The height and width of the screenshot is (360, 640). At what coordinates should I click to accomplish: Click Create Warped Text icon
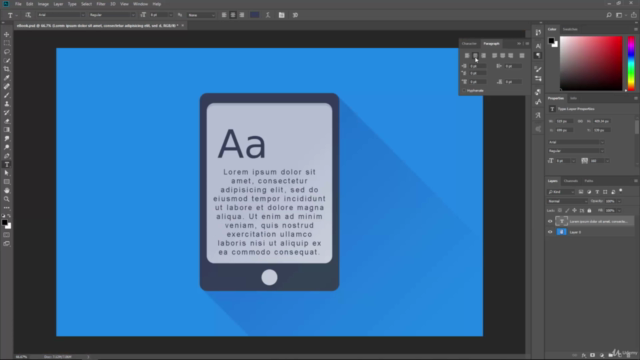coord(268,15)
